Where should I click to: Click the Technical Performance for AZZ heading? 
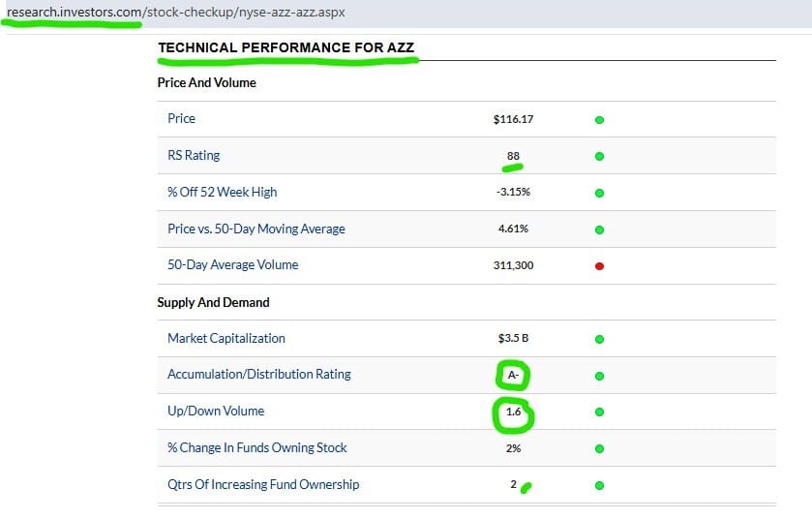click(x=287, y=47)
